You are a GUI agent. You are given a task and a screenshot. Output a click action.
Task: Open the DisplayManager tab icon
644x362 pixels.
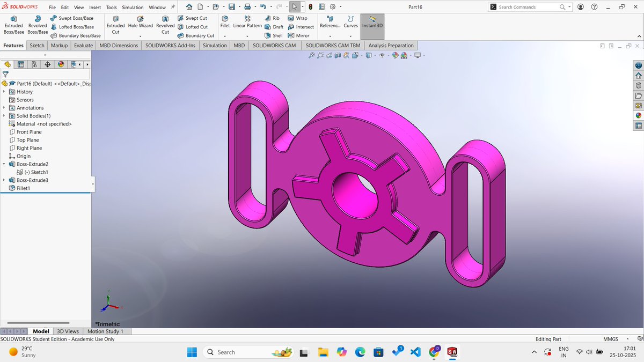pos(61,64)
